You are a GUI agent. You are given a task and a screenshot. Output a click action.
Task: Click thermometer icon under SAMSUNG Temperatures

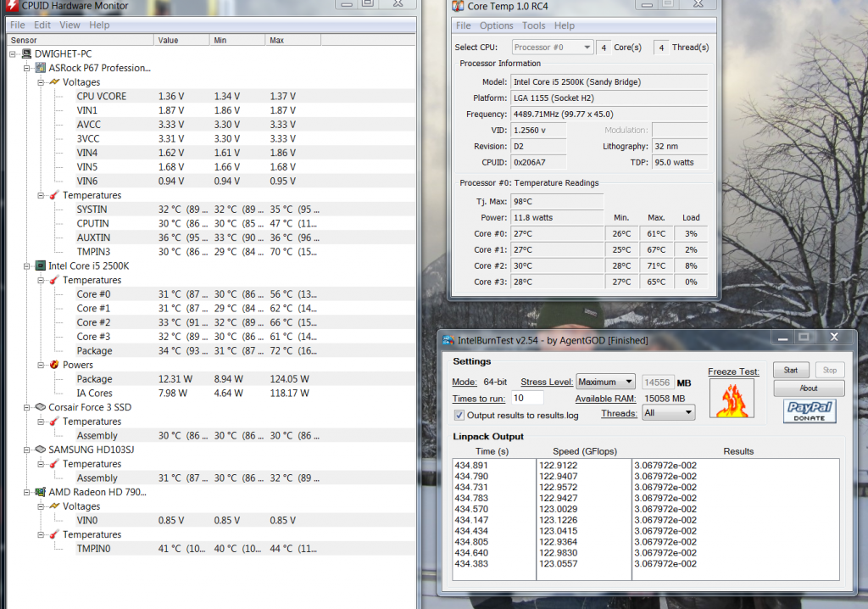(x=54, y=464)
